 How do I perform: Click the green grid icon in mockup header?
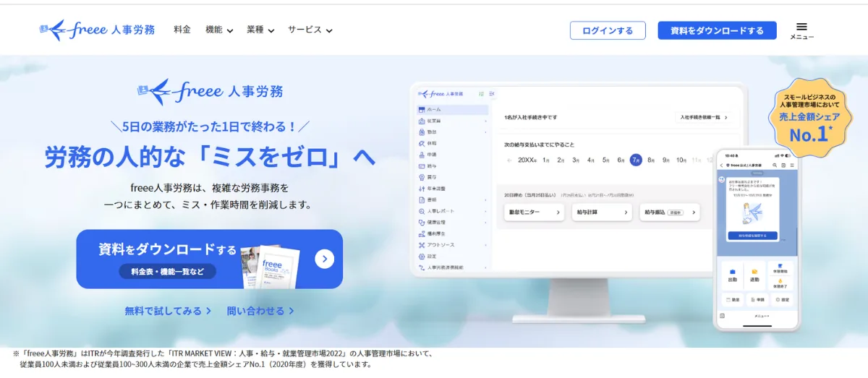[x=480, y=94]
